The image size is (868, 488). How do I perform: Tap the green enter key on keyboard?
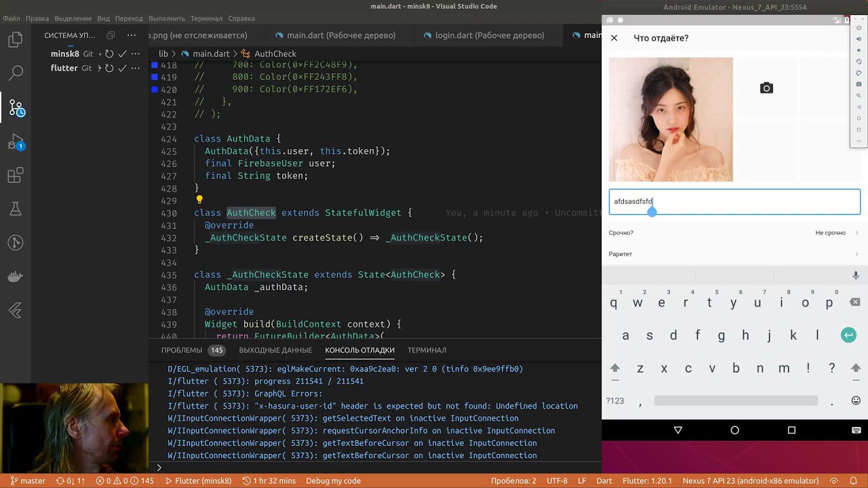coord(848,335)
